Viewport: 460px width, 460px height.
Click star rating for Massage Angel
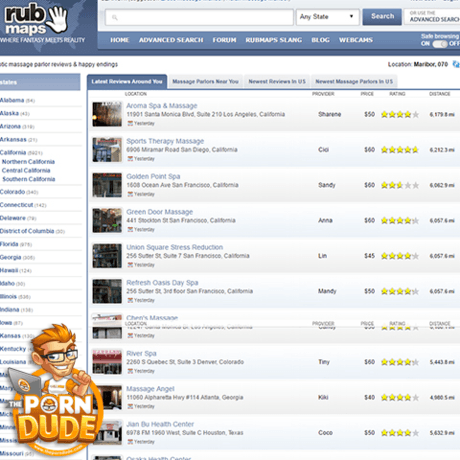pyautogui.click(x=400, y=397)
